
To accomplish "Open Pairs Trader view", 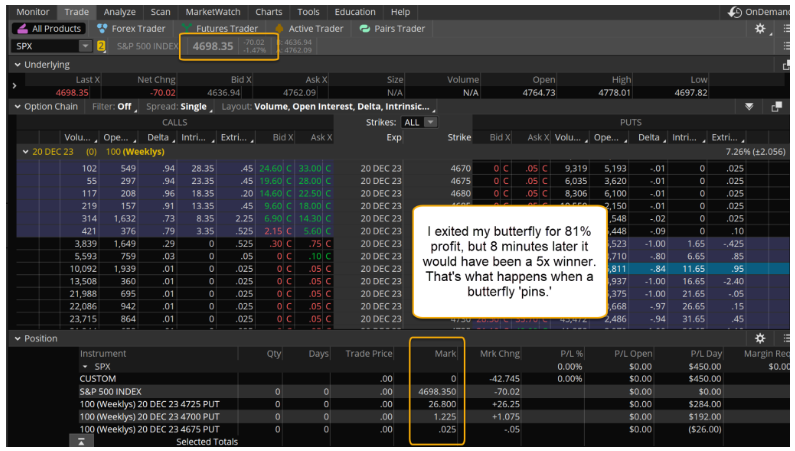I will pos(392,29).
